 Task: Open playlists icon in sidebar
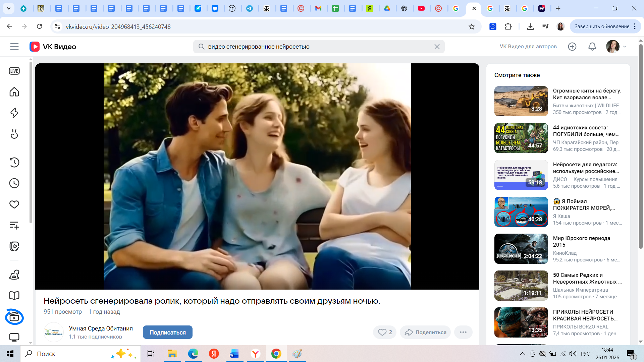pyautogui.click(x=14, y=225)
